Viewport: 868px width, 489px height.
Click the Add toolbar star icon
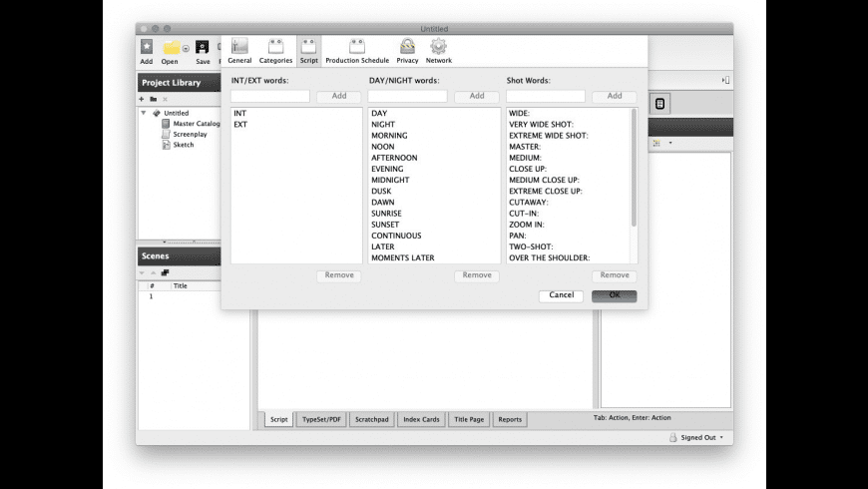146,47
